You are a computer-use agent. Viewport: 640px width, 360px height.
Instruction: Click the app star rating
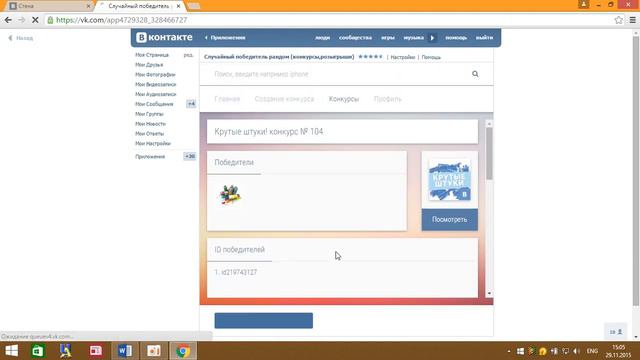click(x=370, y=57)
